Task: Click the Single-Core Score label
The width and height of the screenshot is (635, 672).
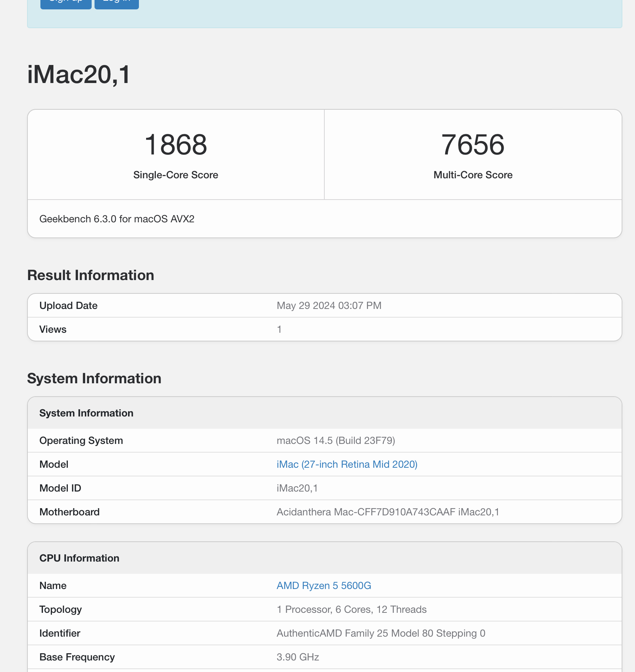Action: pyautogui.click(x=176, y=175)
